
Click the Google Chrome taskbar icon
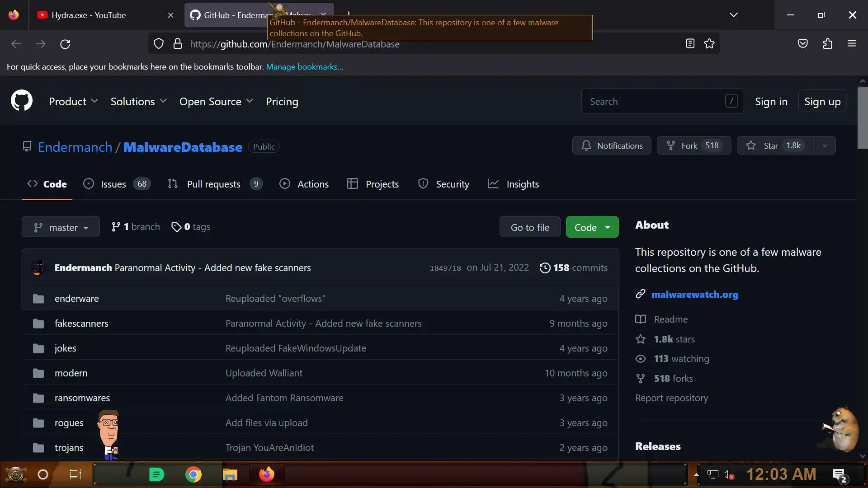coord(193,474)
